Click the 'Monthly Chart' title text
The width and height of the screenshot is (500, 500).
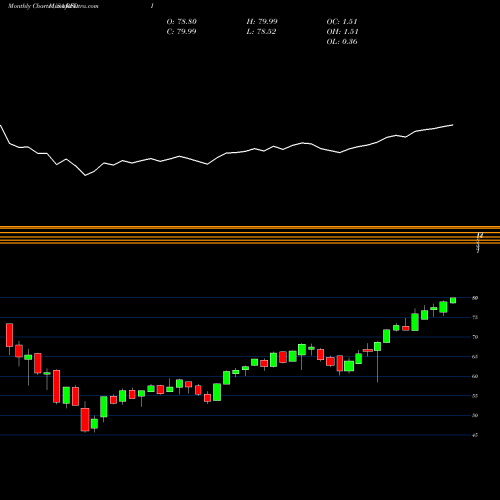tap(28, 6)
